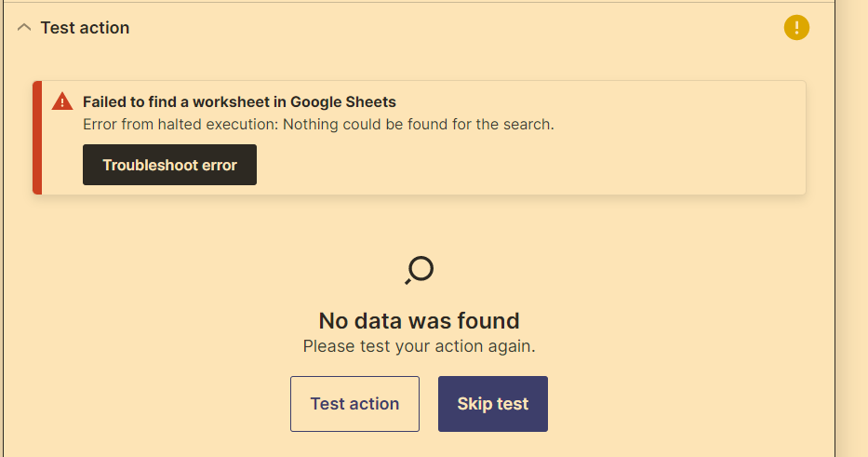Click the red warning triangle icon
The image size is (868, 457).
coord(62,101)
